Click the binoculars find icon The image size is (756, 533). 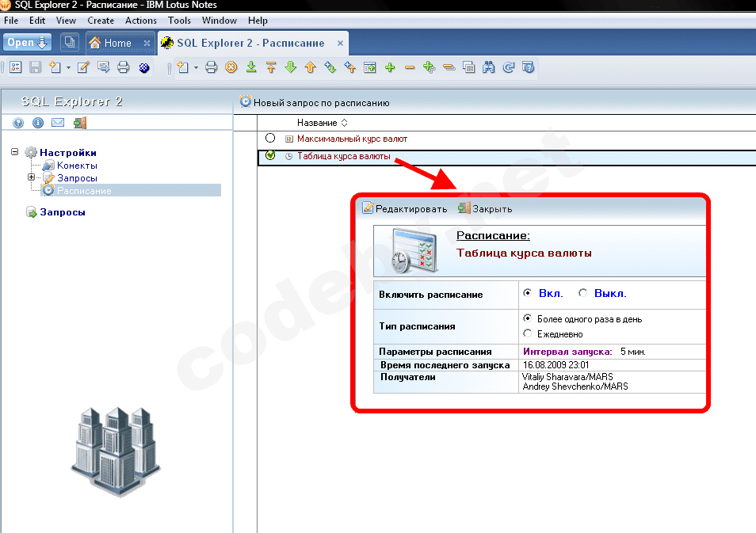pos(488,67)
